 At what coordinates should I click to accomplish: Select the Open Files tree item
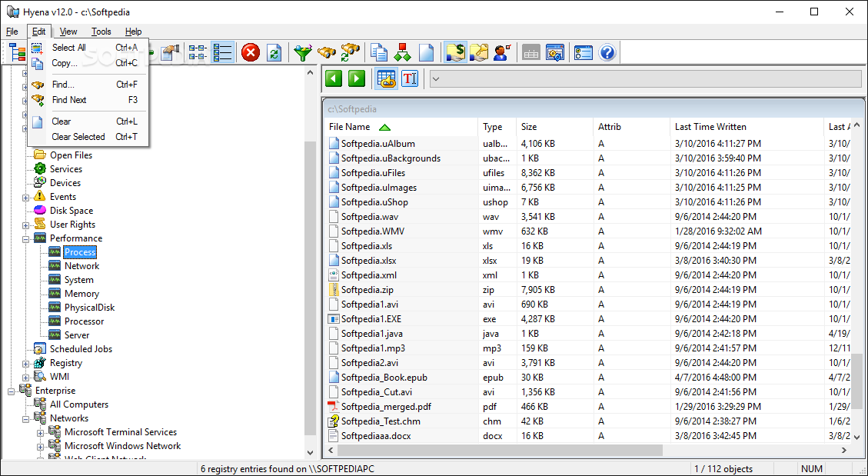[x=71, y=155]
